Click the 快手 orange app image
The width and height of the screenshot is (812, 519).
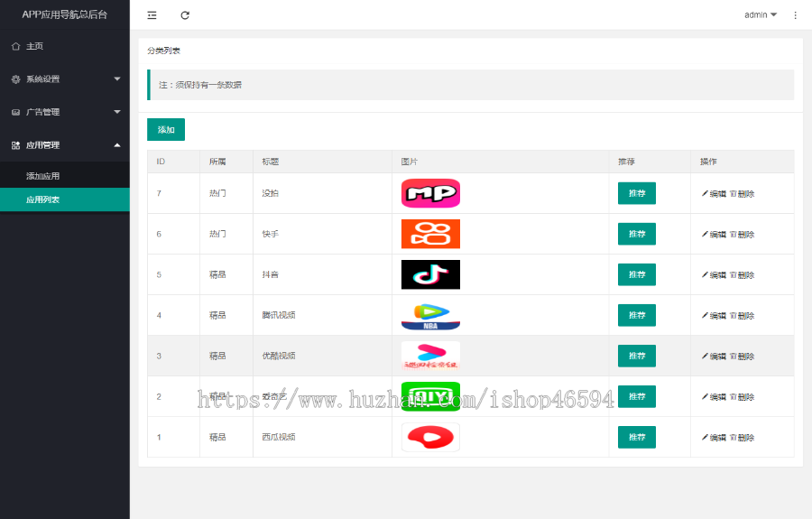pos(430,234)
